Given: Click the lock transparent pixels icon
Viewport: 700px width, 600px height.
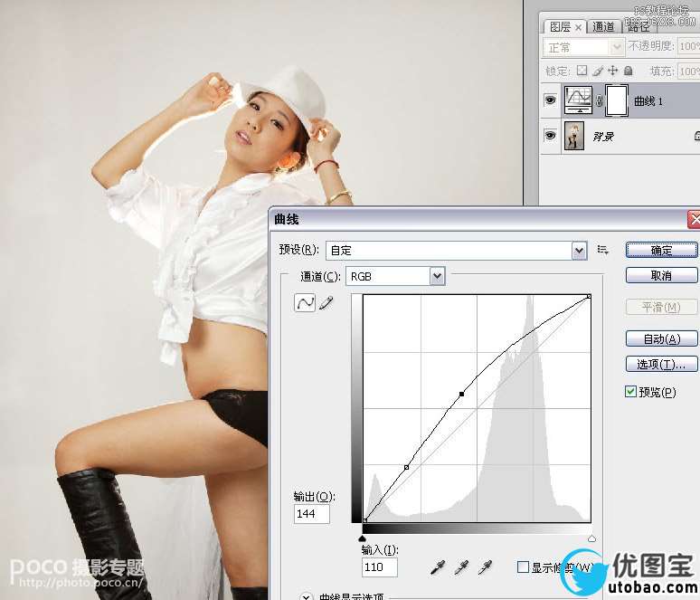Looking at the screenshot, I should [x=582, y=71].
